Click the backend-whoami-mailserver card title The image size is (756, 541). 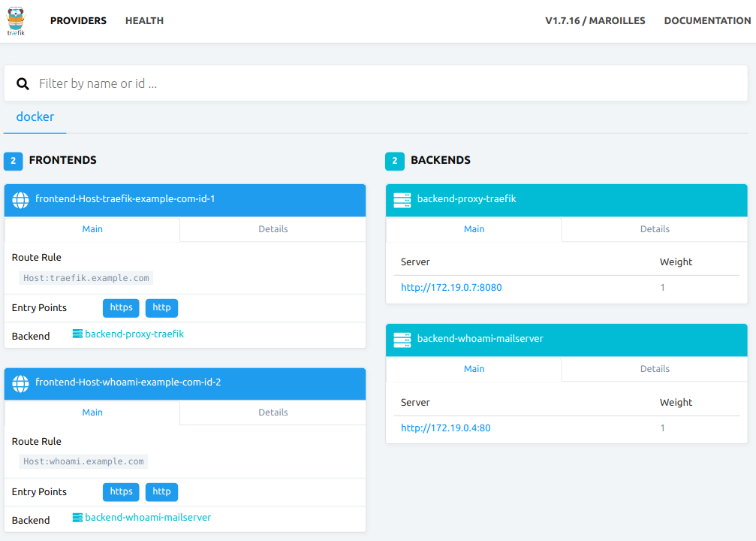pyautogui.click(x=480, y=339)
